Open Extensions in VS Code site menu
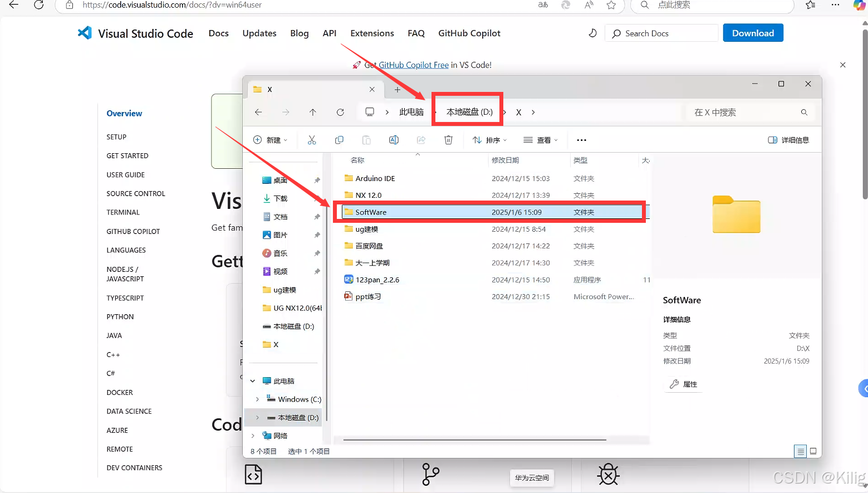 point(372,33)
